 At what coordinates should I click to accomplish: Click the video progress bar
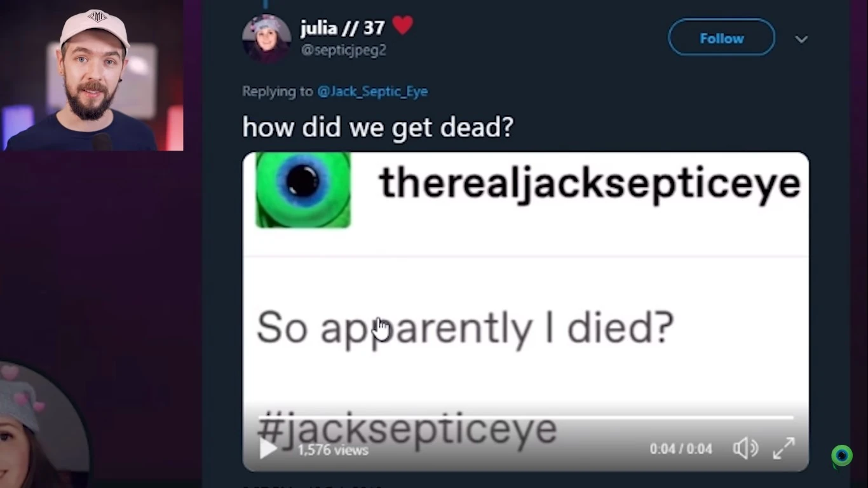point(525,417)
